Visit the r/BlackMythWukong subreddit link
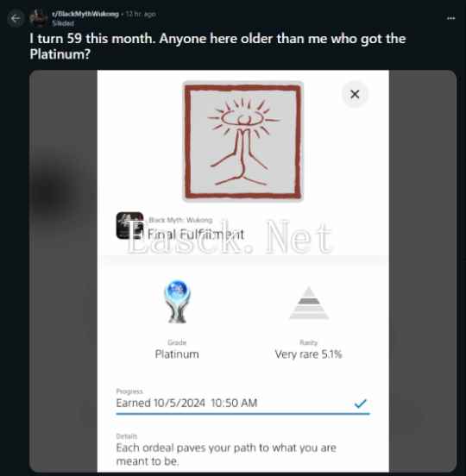This screenshot has height=476, width=466. coord(85,14)
